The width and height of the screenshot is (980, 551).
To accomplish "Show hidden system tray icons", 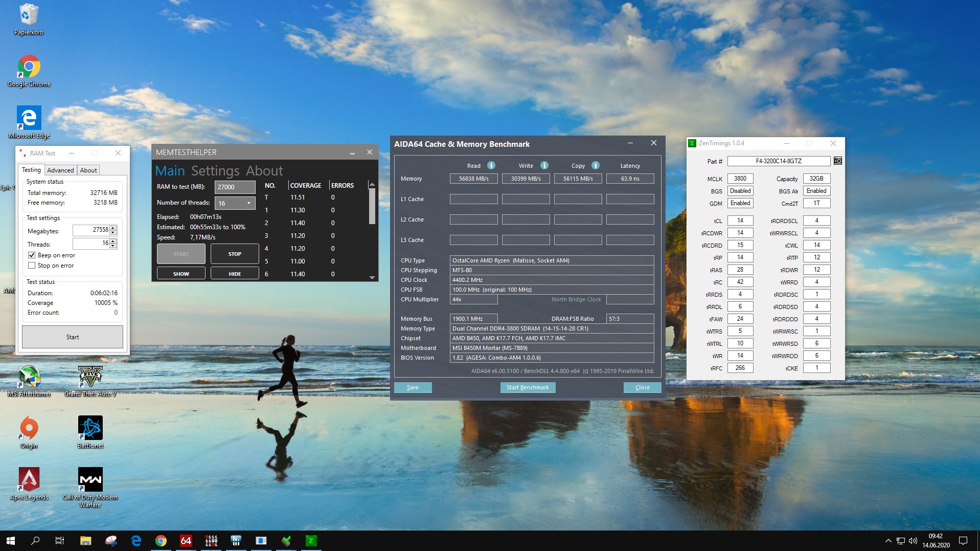I will [x=888, y=541].
